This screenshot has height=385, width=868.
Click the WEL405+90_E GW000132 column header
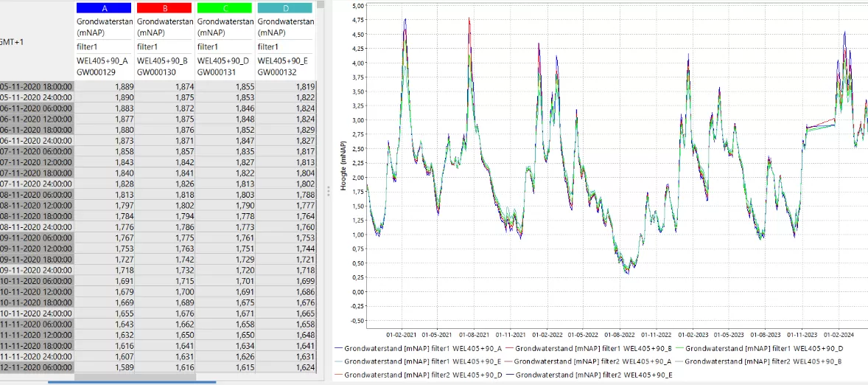point(284,66)
